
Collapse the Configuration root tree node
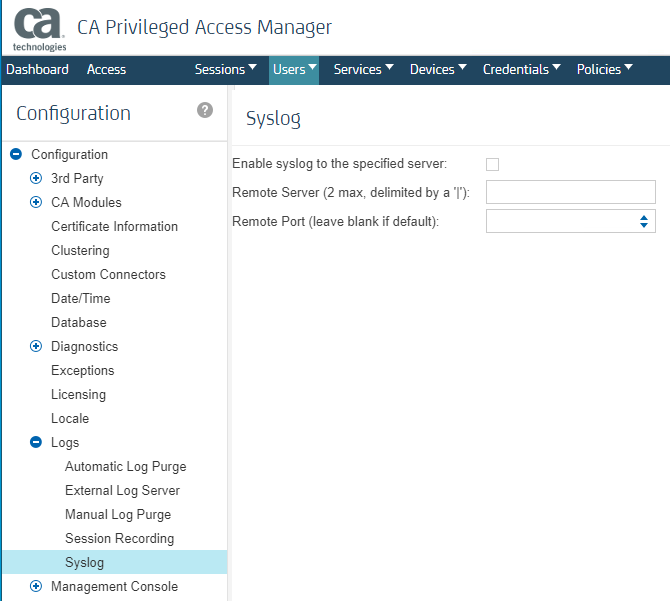[16, 154]
